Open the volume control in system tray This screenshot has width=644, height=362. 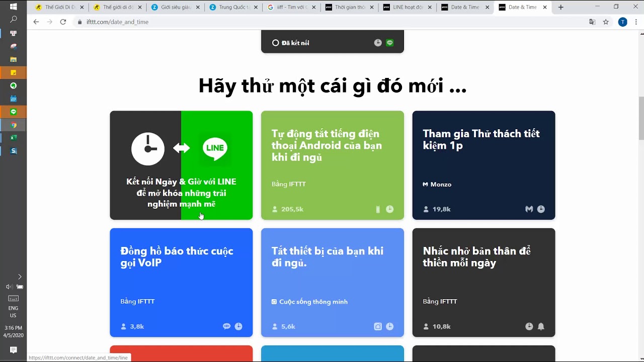tap(9, 287)
